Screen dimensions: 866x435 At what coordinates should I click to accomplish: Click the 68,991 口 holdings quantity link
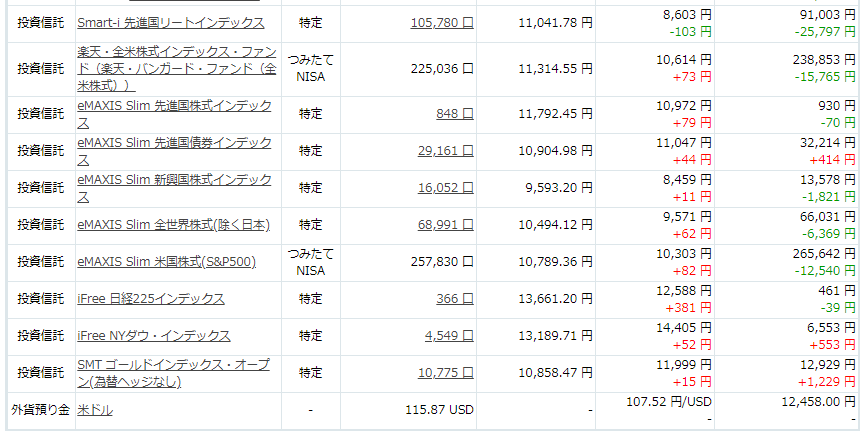(446, 225)
